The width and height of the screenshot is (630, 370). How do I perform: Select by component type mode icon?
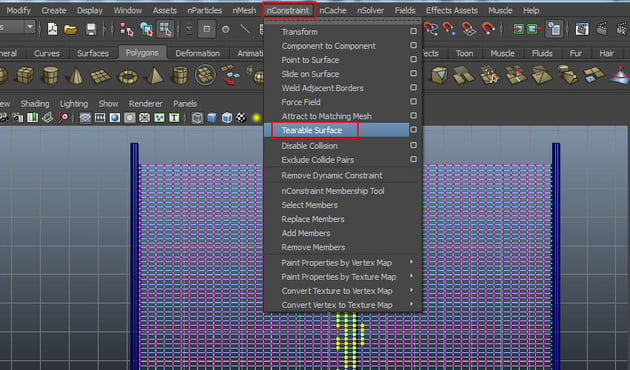click(x=165, y=29)
